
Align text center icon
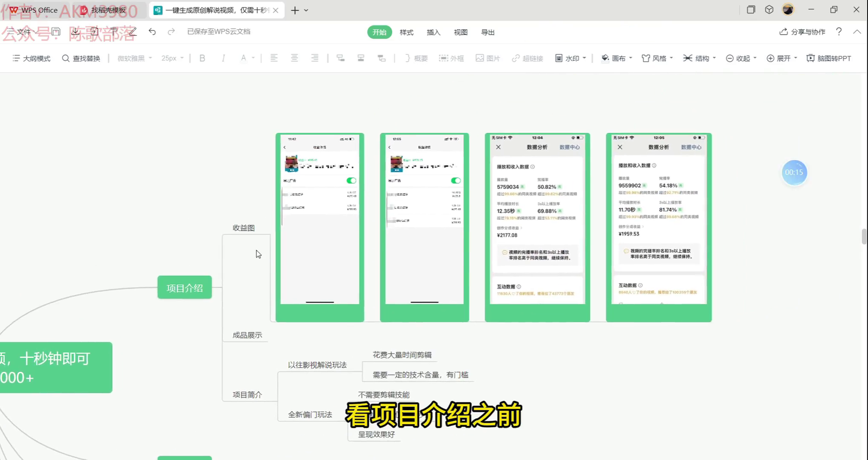[295, 58]
